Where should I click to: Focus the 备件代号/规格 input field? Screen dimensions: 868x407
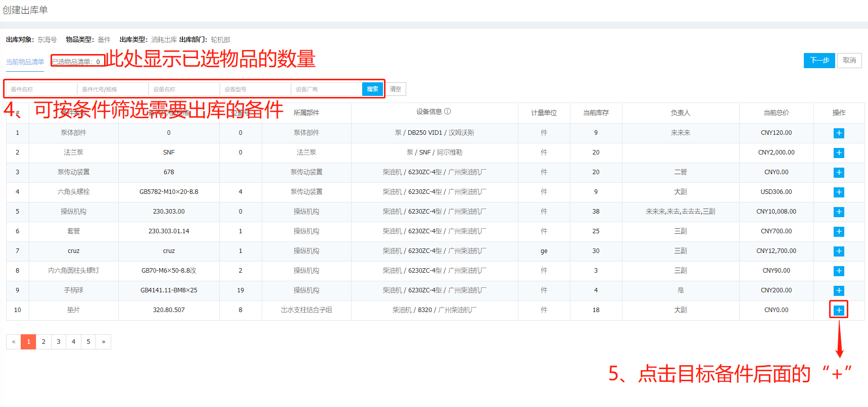[x=113, y=89]
